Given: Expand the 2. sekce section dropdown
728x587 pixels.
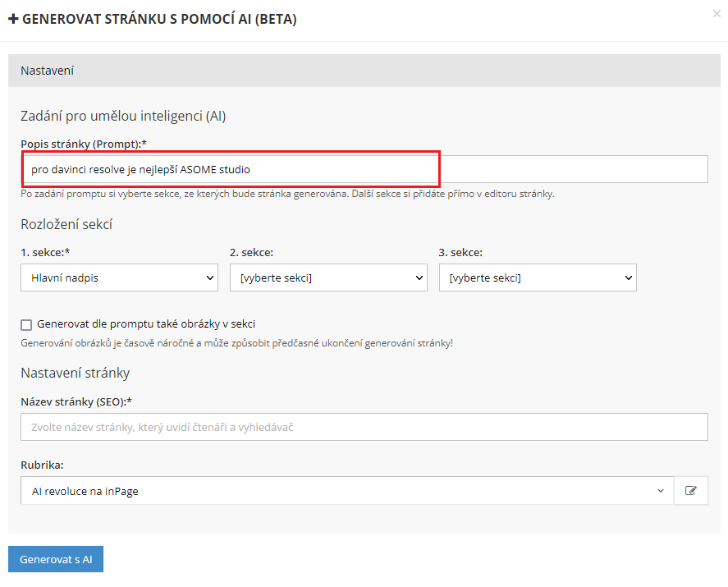Looking at the screenshot, I should point(328,278).
